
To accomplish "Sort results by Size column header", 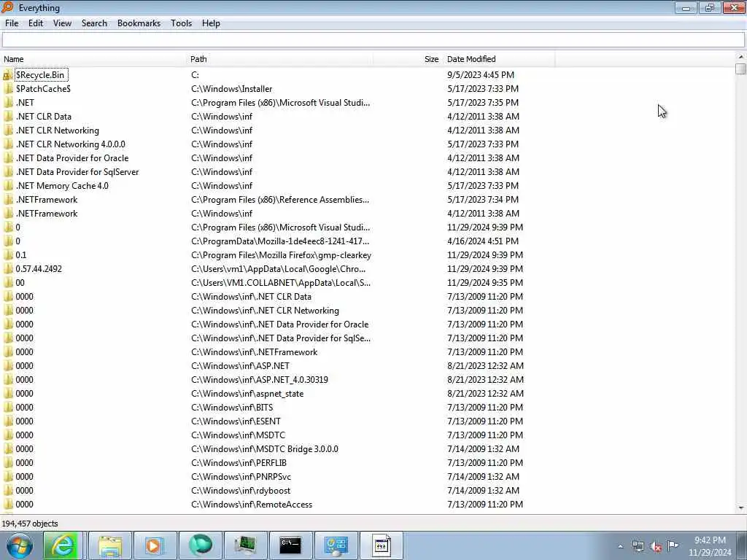I will [x=408, y=59].
